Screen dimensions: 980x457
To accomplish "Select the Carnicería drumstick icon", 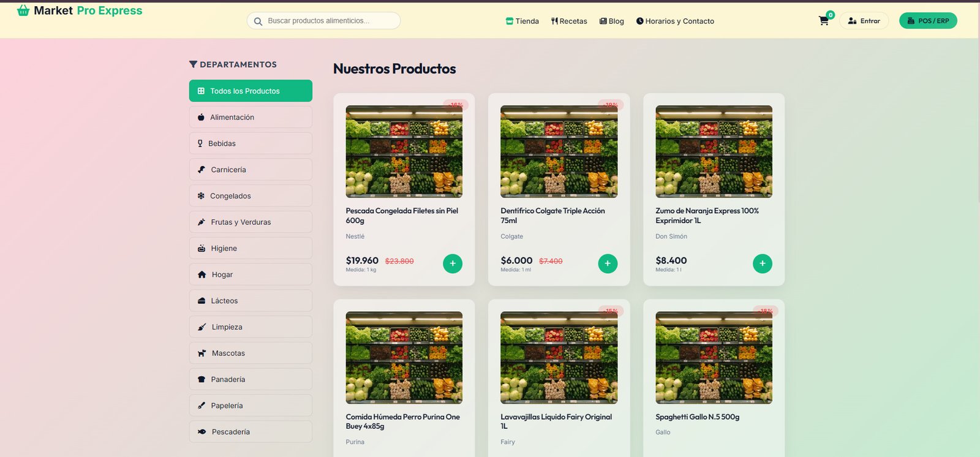I will tap(202, 170).
